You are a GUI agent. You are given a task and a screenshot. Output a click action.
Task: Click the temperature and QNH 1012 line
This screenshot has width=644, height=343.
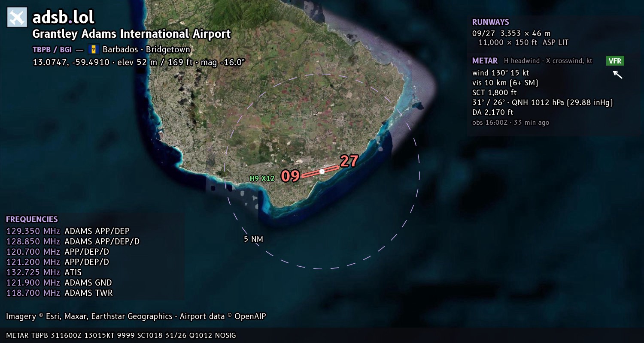point(543,102)
